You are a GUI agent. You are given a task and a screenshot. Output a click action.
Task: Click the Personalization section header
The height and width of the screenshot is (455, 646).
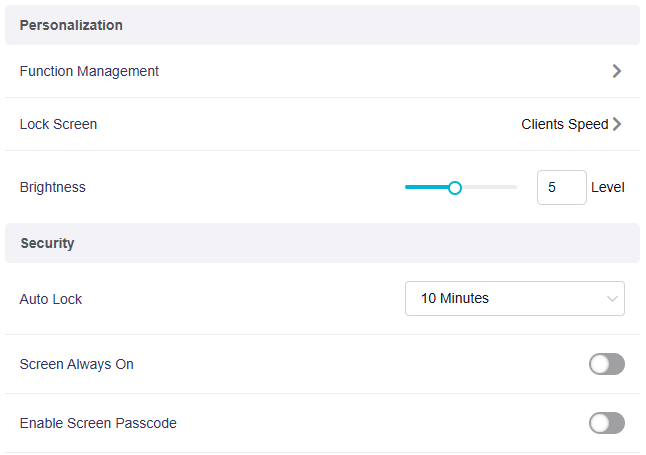coord(71,25)
